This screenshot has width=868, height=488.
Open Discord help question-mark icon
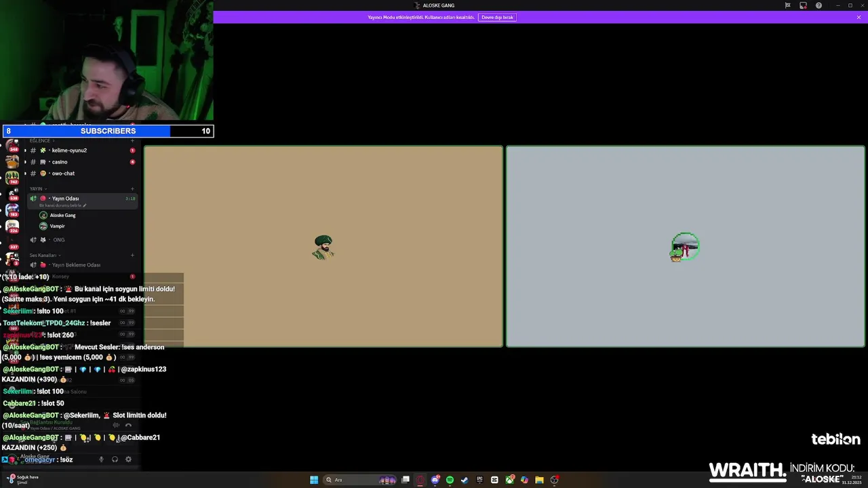tap(818, 5)
